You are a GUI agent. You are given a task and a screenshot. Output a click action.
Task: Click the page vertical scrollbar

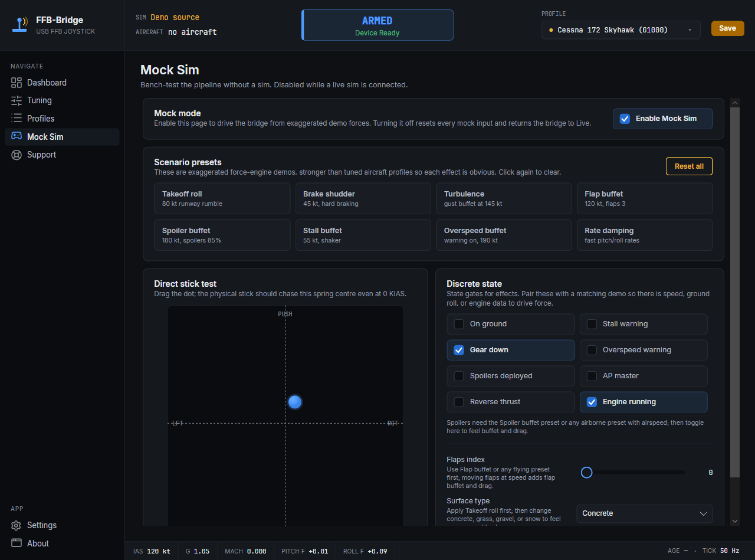tap(734, 292)
